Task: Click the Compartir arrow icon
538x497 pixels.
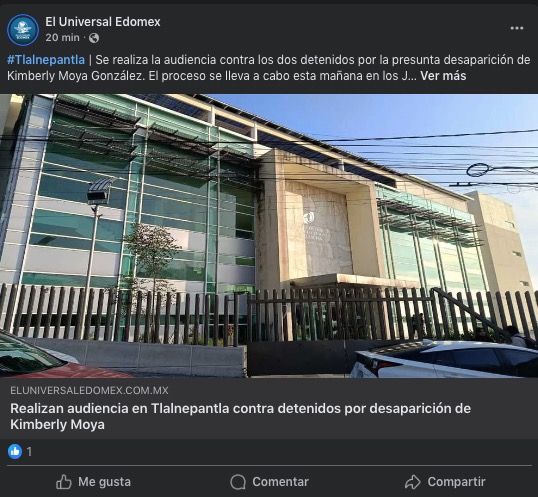Action: [412, 482]
